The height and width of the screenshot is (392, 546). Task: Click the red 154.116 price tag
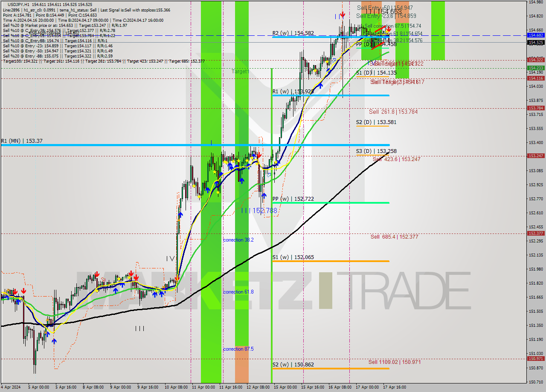[536, 78]
